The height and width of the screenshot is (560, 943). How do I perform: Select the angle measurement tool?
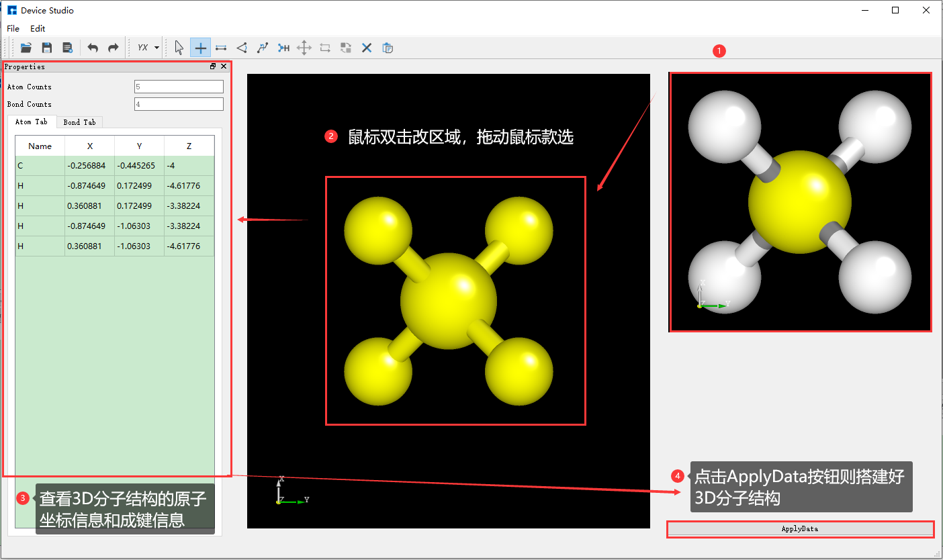click(x=242, y=48)
